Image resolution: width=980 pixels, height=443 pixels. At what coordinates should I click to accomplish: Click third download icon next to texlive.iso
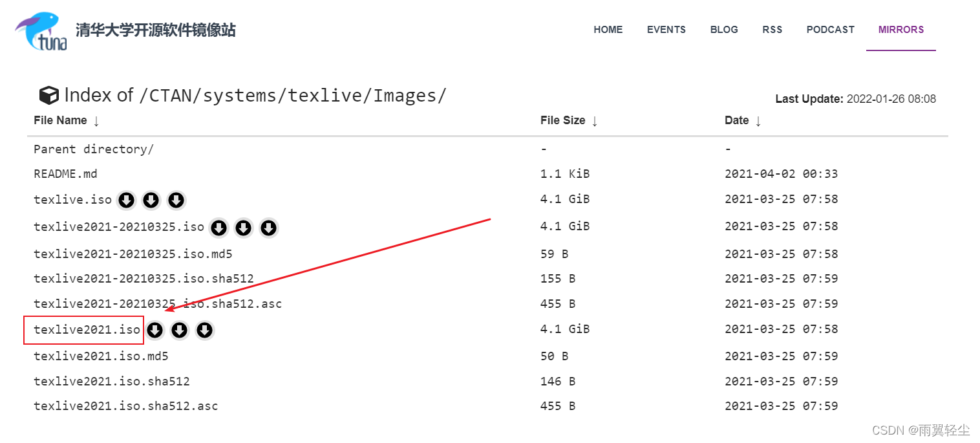point(176,200)
